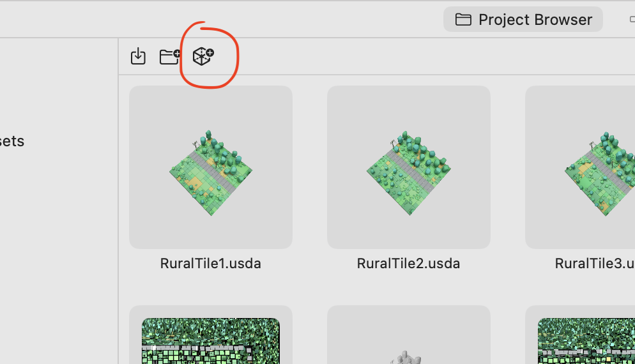The image size is (635, 364).
Task: Click empty toolbar space right of cube-plus icon
Action: 405,56
